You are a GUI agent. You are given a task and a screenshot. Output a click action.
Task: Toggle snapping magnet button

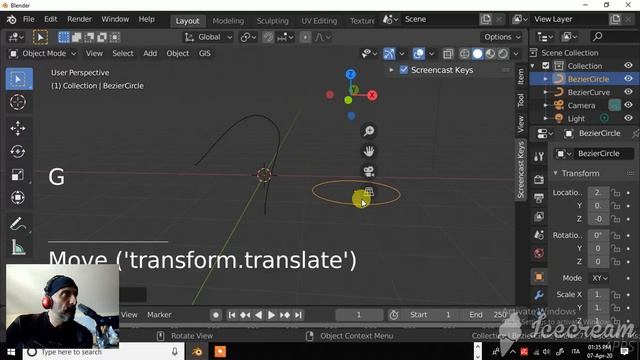pyautogui.click(x=268, y=37)
